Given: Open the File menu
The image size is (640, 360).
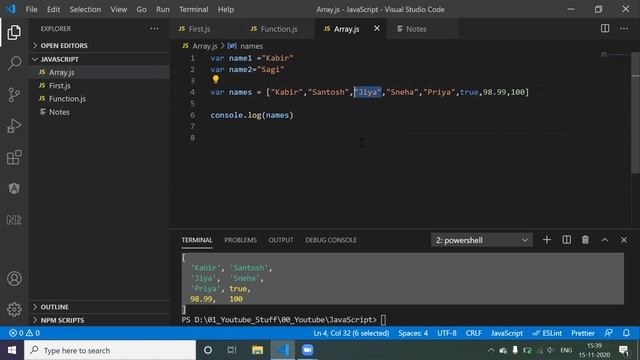Looking at the screenshot, I should click(x=31, y=9).
